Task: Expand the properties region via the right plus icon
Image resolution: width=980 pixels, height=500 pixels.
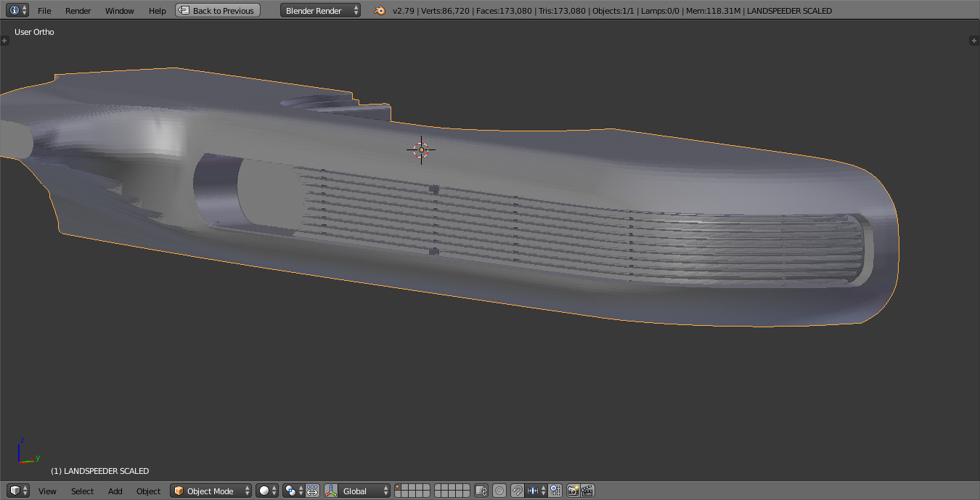Action: pyautogui.click(x=974, y=41)
